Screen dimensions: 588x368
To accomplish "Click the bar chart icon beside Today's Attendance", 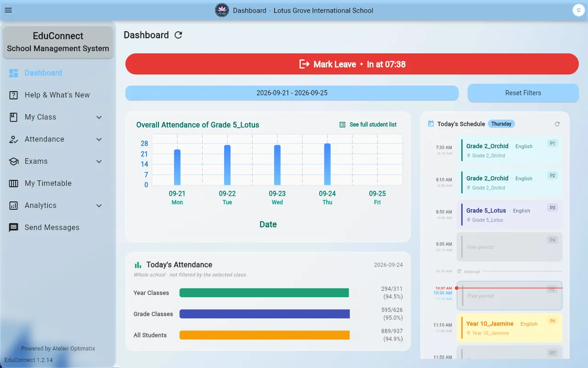I will 138,265.
